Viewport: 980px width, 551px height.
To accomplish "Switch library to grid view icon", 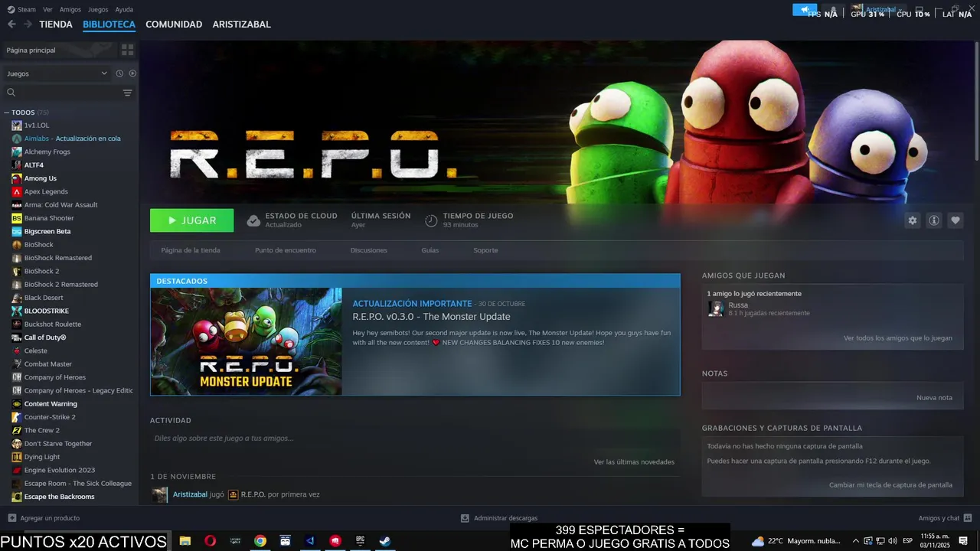I will point(127,50).
